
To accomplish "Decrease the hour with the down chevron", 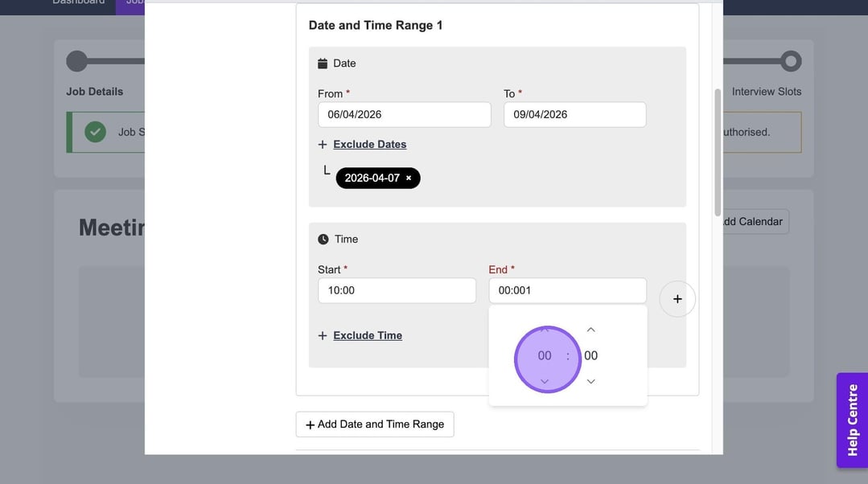I will (545, 381).
